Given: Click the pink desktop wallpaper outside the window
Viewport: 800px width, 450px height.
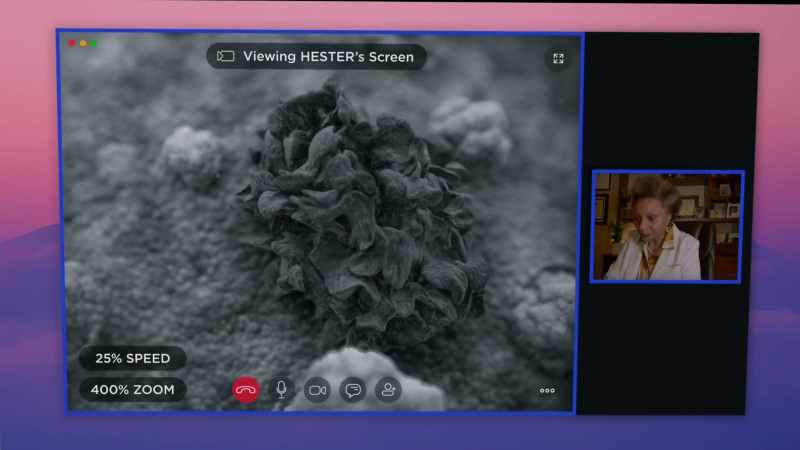Looking at the screenshot, I should (28, 128).
